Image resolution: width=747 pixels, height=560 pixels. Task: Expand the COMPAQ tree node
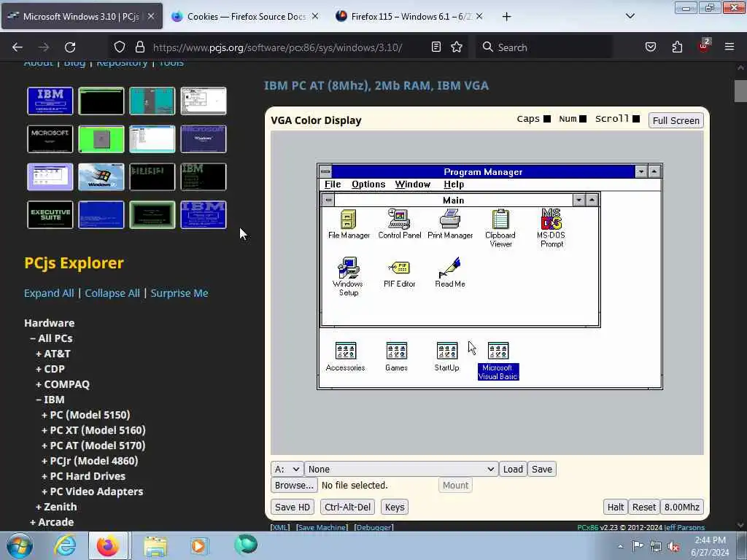(63, 384)
